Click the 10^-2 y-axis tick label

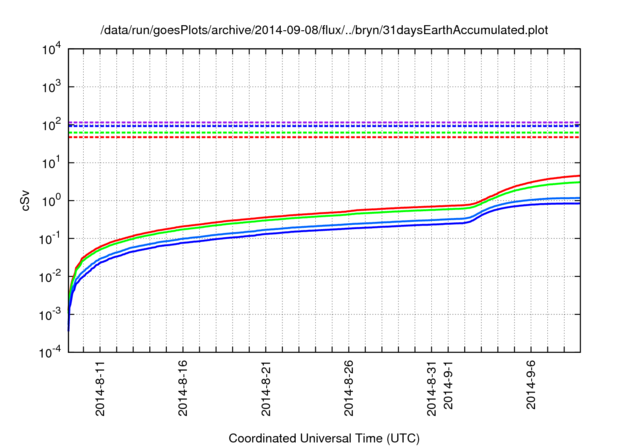[51, 277]
